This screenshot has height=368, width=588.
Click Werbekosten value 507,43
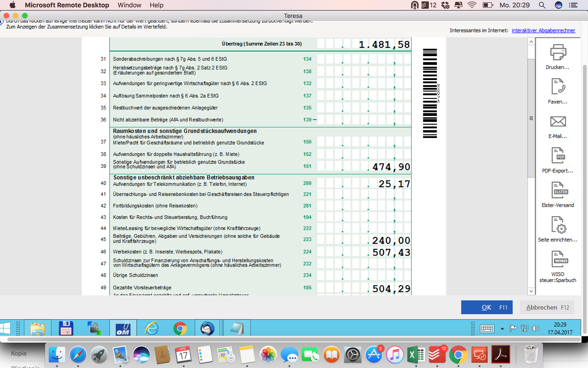coord(391,252)
